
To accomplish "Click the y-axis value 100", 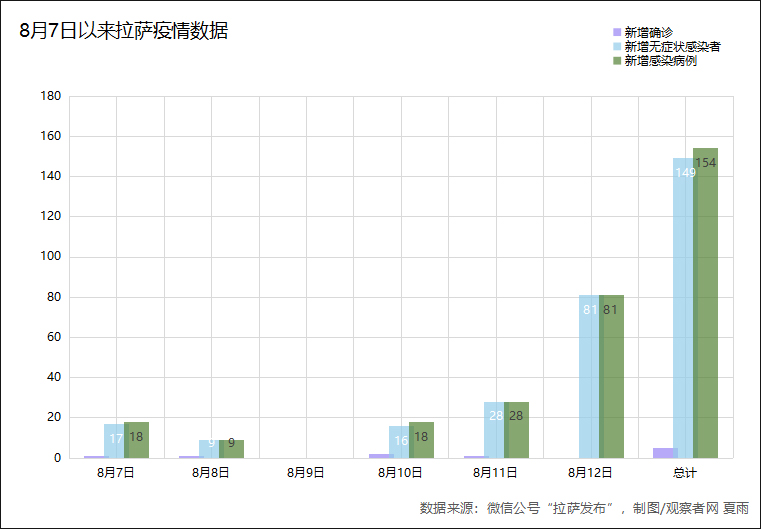I will pos(51,256).
